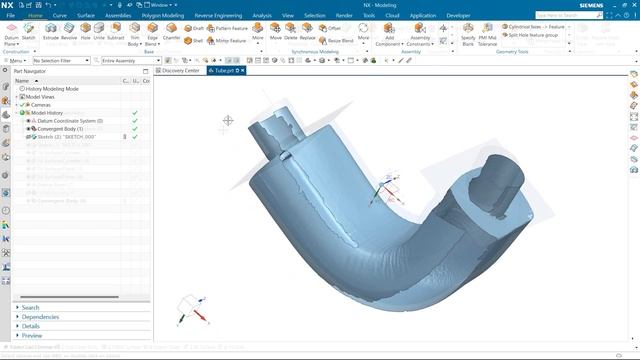Switch to Polygon Modeling tab
The width and height of the screenshot is (640, 360).
pyautogui.click(x=162, y=16)
